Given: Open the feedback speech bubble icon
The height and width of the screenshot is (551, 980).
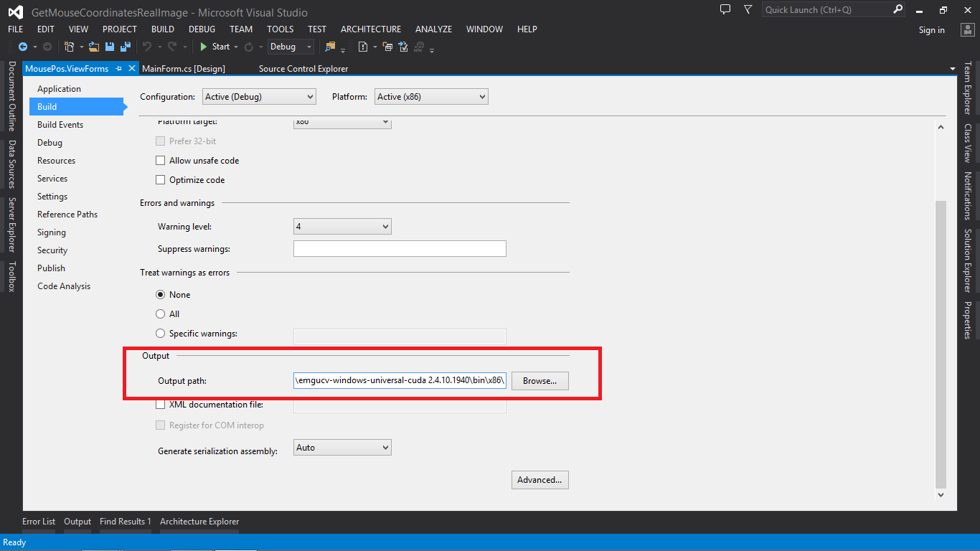Looking at the screenshot, I should (x=725, y=9).
